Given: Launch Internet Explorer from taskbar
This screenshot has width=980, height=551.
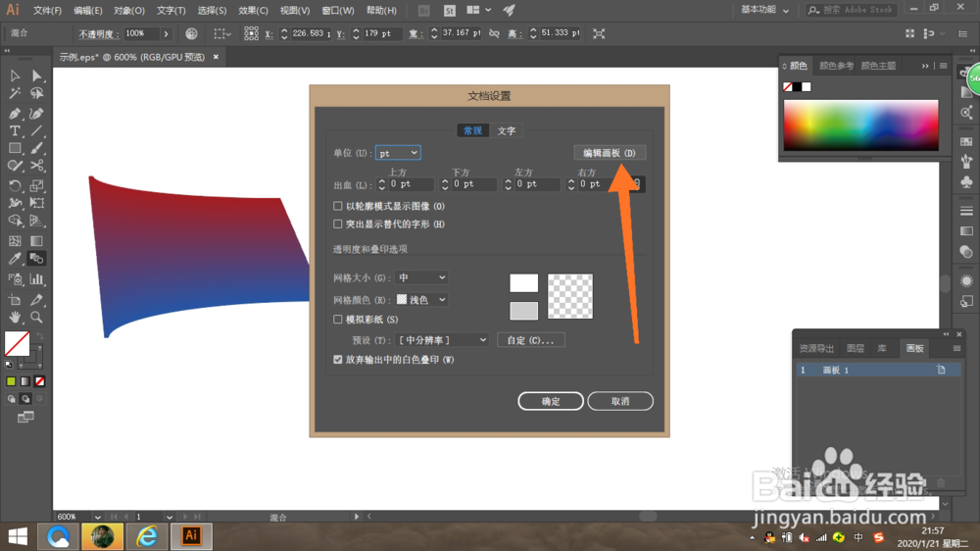Looking at the screenshot, I should click(148, 536).
